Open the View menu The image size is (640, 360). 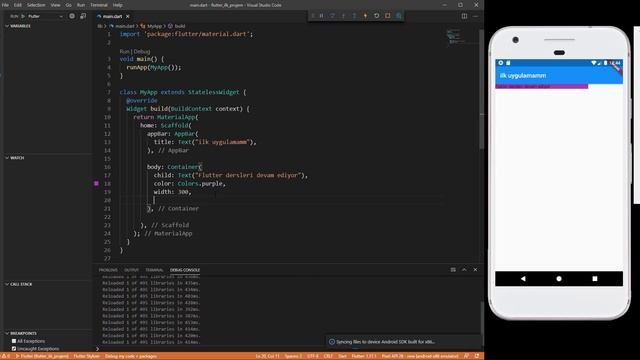[x=55, y=5]
